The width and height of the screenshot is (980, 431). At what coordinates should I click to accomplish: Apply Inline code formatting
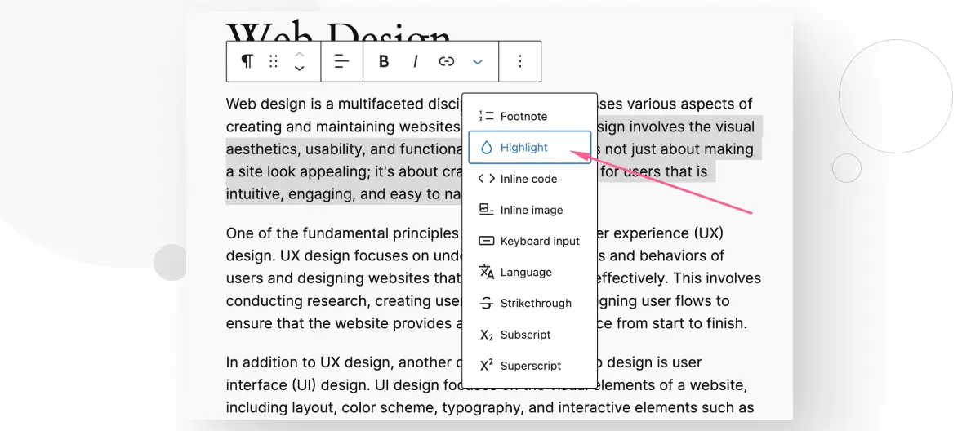(x=529, y=179)
